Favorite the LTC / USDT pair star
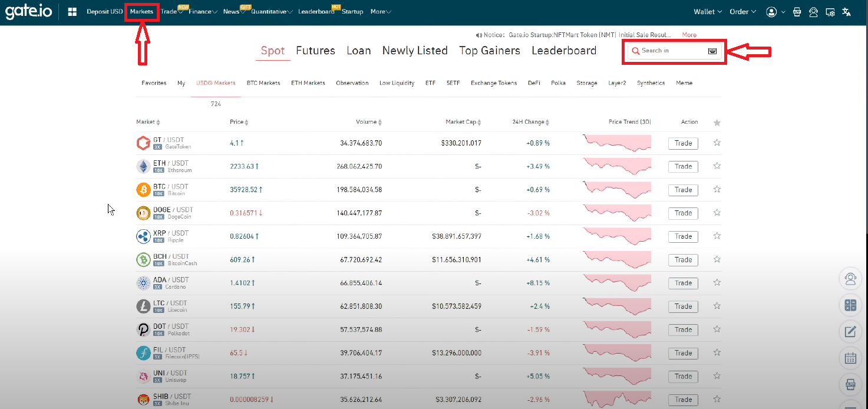868x409 pixels. click(717, 306)
